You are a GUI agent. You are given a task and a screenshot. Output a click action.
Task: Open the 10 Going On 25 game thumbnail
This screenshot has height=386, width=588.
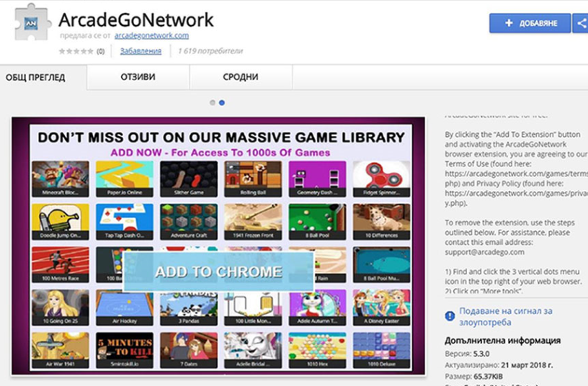pos(61,308)
